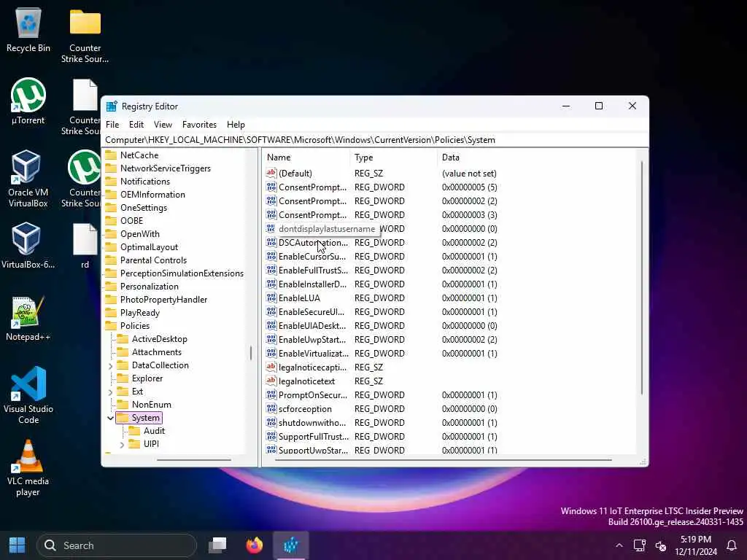Viewport: 747px width, 560px height.
Task: Select the NonEnum subkey
Action: 152,404
